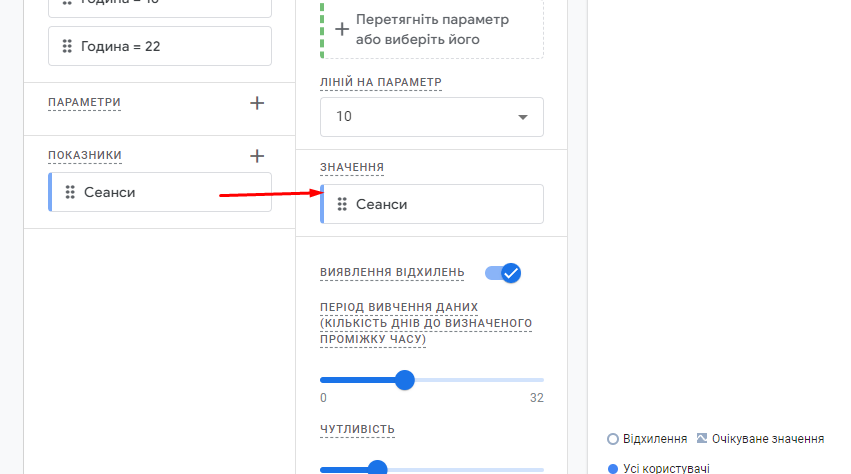Image resolution: width=851 pixels, height=474 pixels.
Task: Click the ПЕРІОД ВИВЧЕННЯ ДАНИХ slider handle
Action: coord(404,380)
